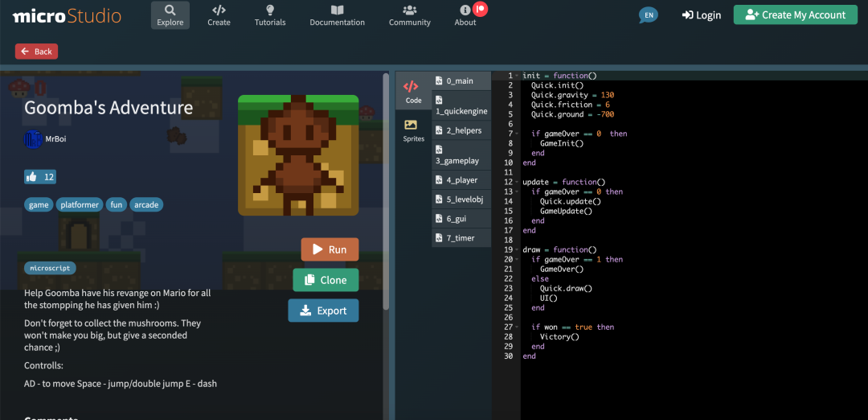The width and height of the screenshot is (868, 420).
Task: Open the 6_gui source file
Action: (461, 218)
